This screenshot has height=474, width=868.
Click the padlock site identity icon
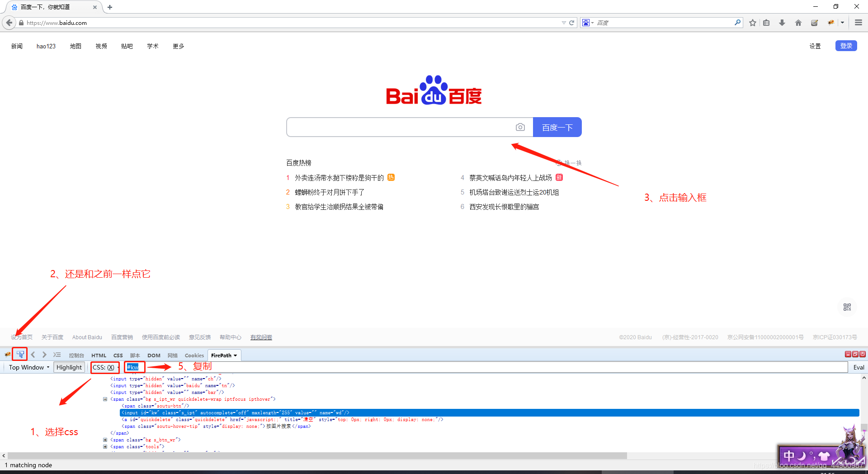[x=21, y=23]
